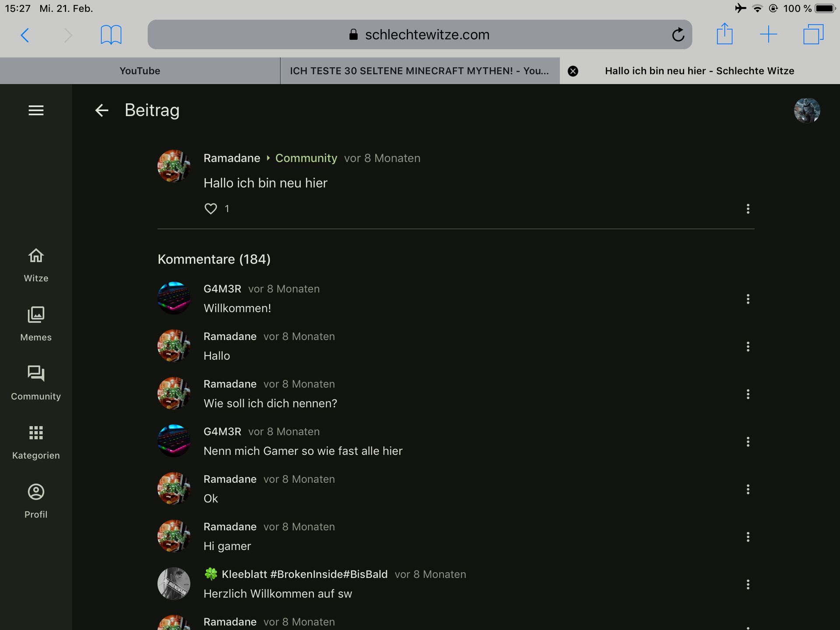Close the Schlechte Witze tab
The height and width of the screenshot is (630, 840).
pyautogui.click(x=573, y=71)
